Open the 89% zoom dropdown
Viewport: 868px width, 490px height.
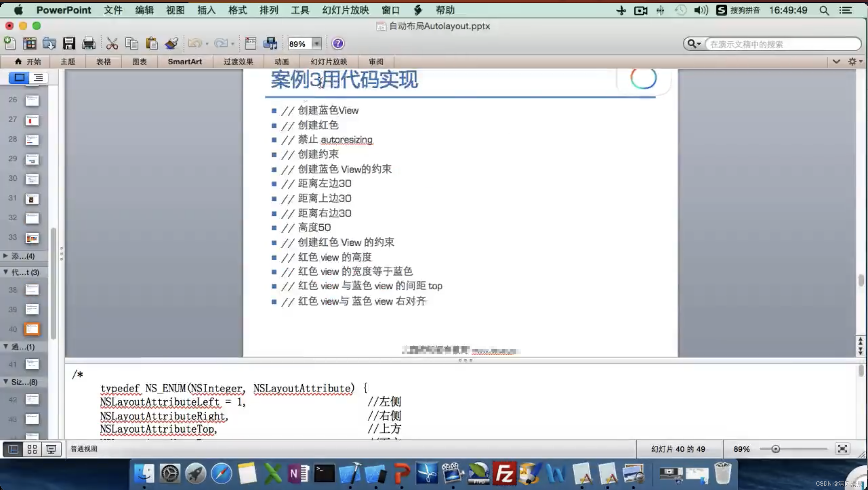316,44
